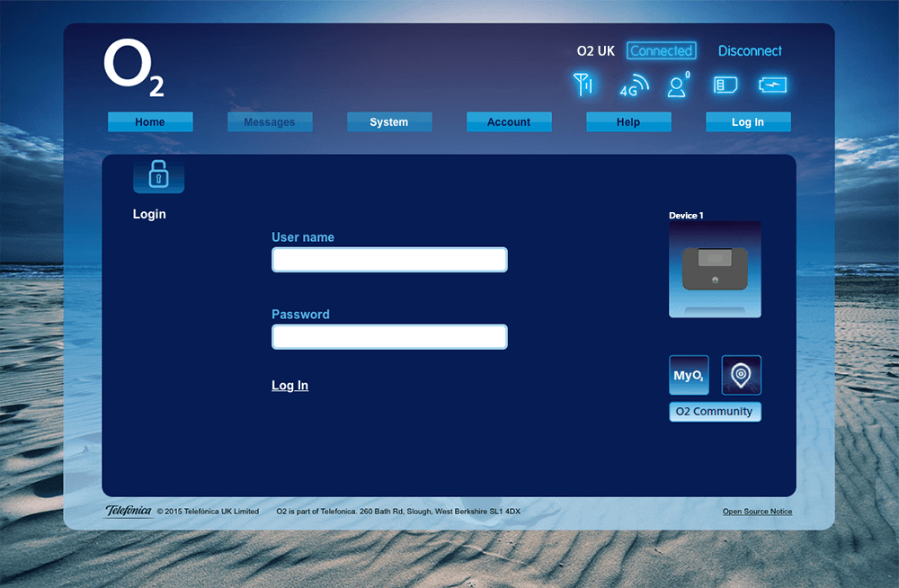Focus the User name input field
Screen dimensions: 899x588
[389, 260]
